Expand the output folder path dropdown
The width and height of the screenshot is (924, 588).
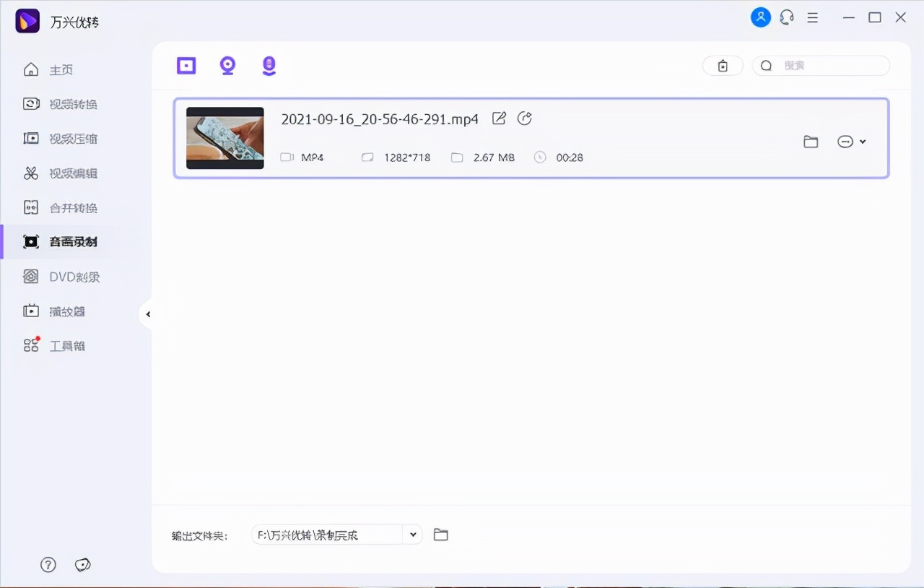click(x=412, y=535)
